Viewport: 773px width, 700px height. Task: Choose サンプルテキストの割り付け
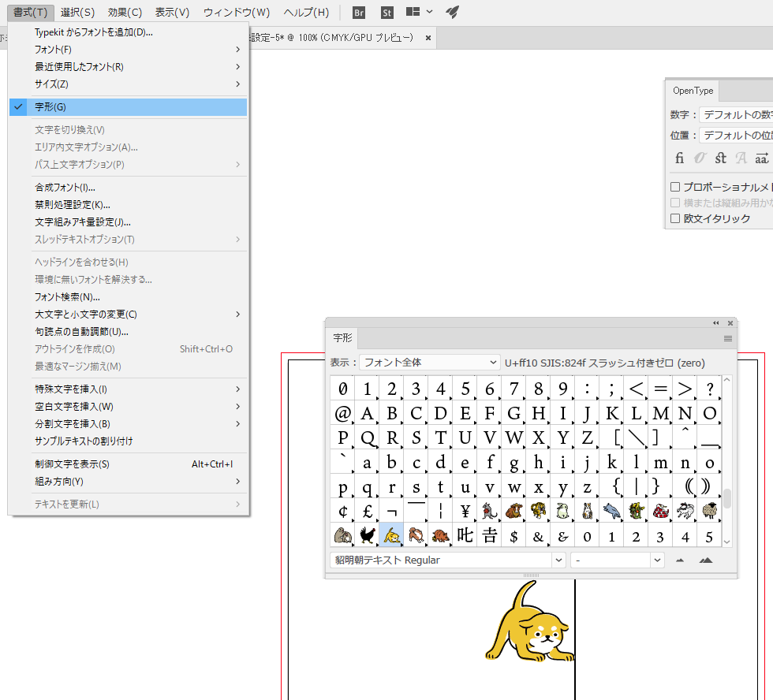tap(128, 441)
